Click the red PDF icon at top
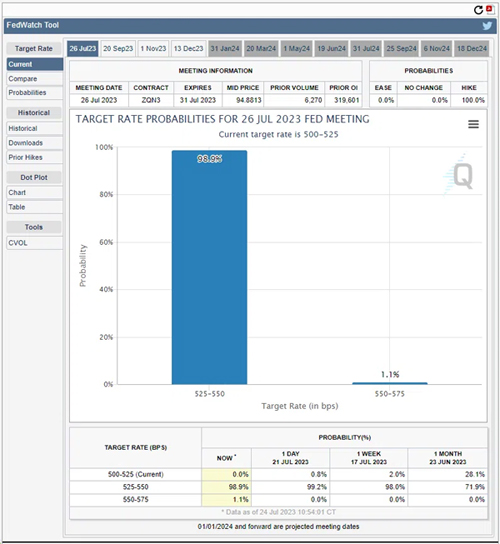 click(490, 9)
